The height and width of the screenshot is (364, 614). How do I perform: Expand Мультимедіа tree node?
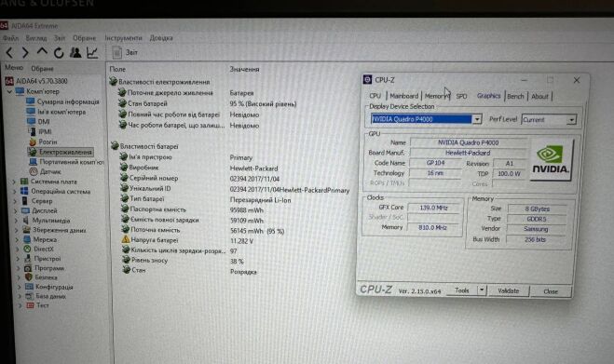[17, 221]
